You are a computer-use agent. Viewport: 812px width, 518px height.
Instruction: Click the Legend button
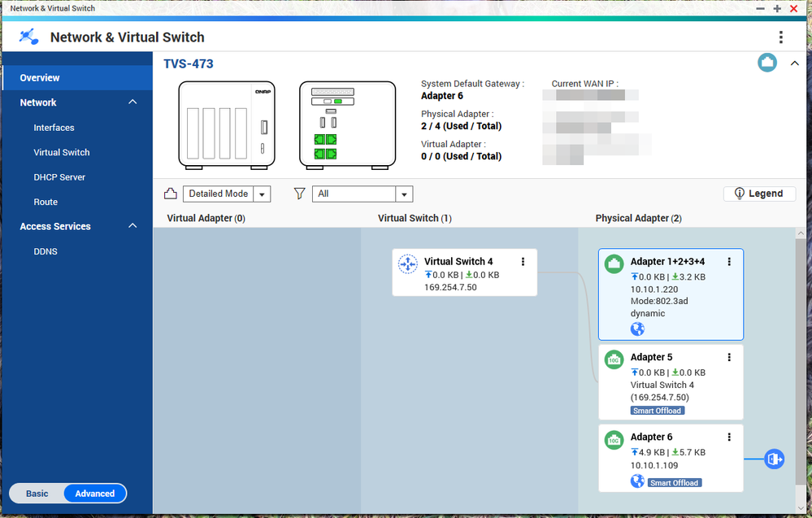pos(759,194)
